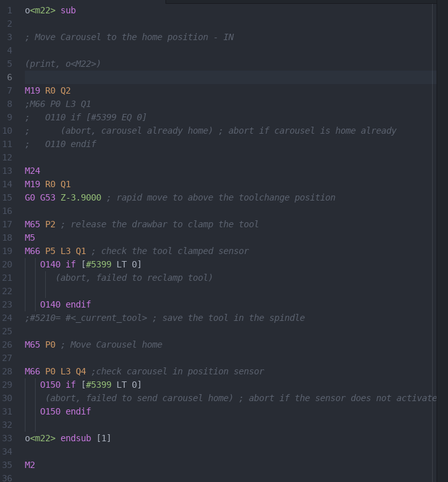The height and width of the screenshot is (482, 448).
Task: Click the 'M66 P0 L3 Q4' command
Action: coord(55,371)
